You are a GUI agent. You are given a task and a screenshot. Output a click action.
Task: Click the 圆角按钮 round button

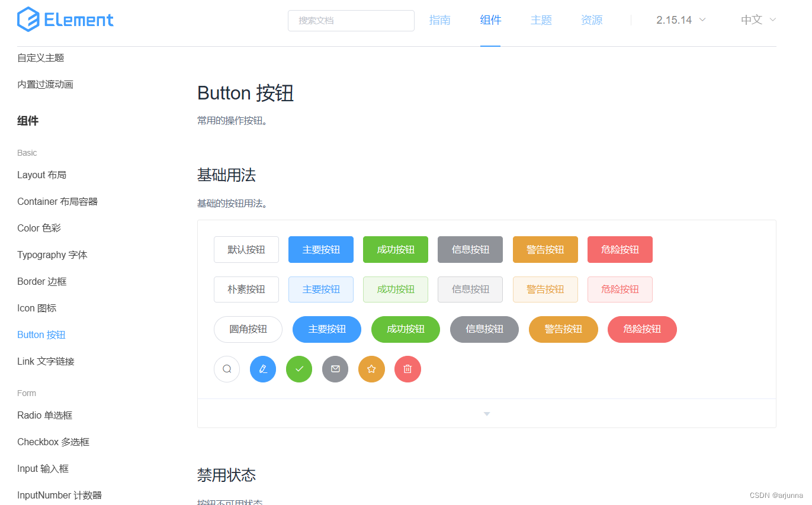tap(248, 329)
